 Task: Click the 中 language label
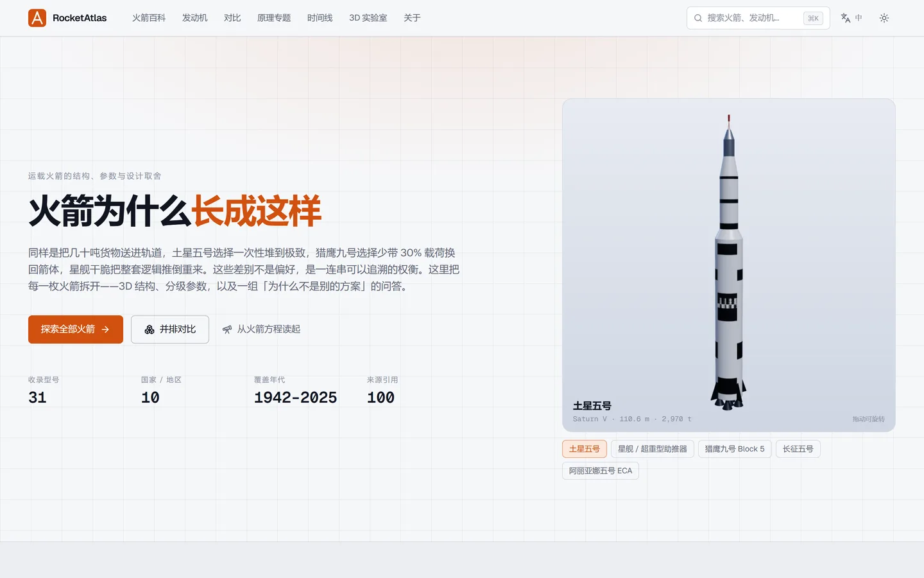[x=859, y=18]
